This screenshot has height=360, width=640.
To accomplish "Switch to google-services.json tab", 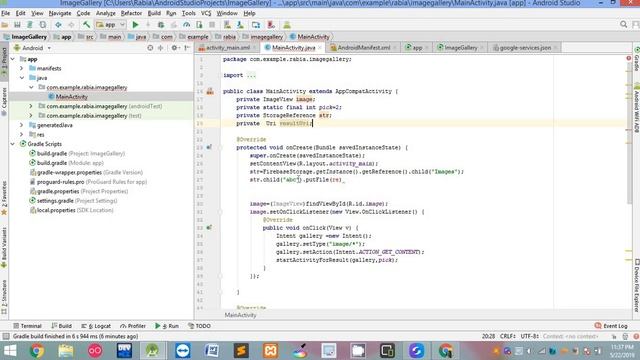I will 525,48.
